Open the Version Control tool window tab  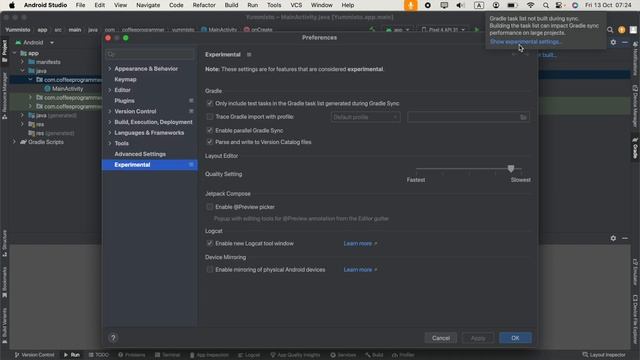pyautogui.click(x=34, y=355)
